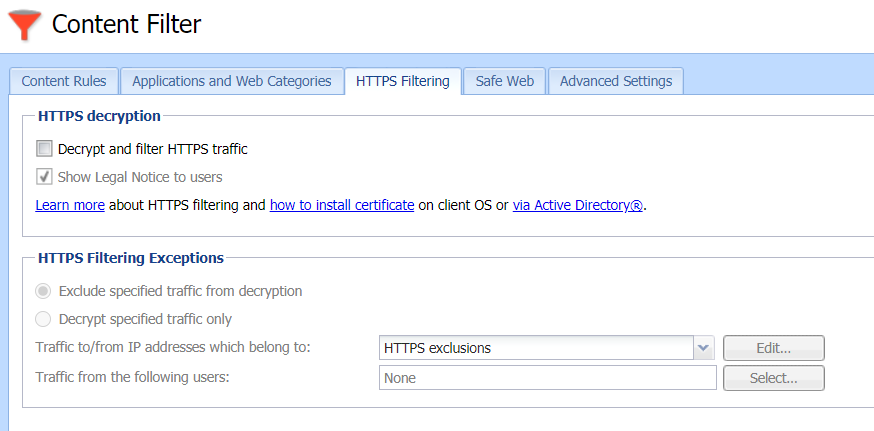This screenshot has height=431, width=874.
Task: Open Applications and Web Categories tab
Action: coord(232,81)
